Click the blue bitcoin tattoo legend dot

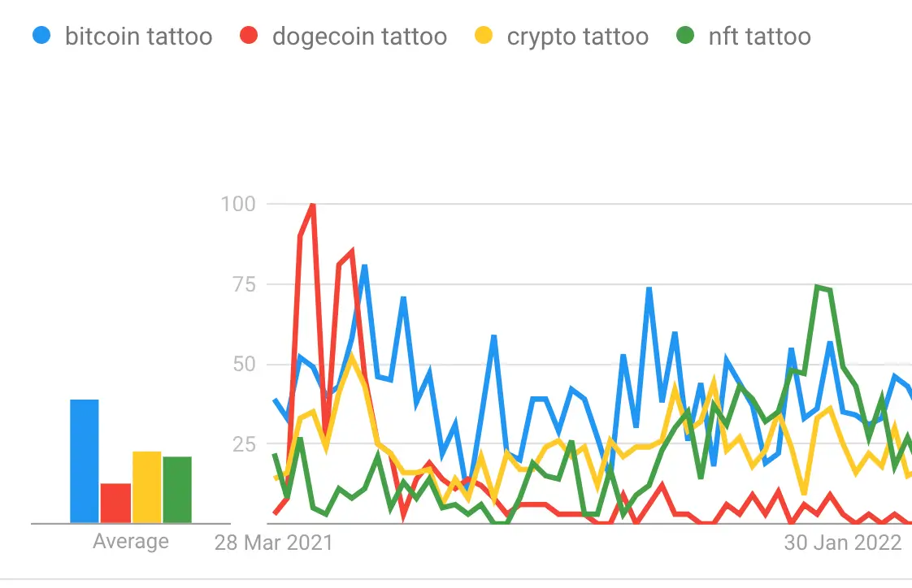click(41, 37)
